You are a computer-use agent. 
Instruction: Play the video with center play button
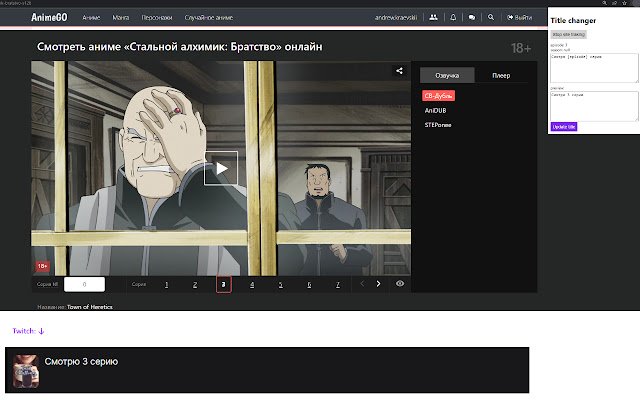tap(221, 168)
